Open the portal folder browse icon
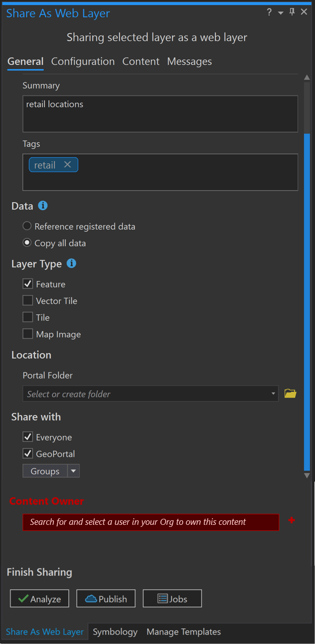The image size is (315, 644). pos(290,394)
